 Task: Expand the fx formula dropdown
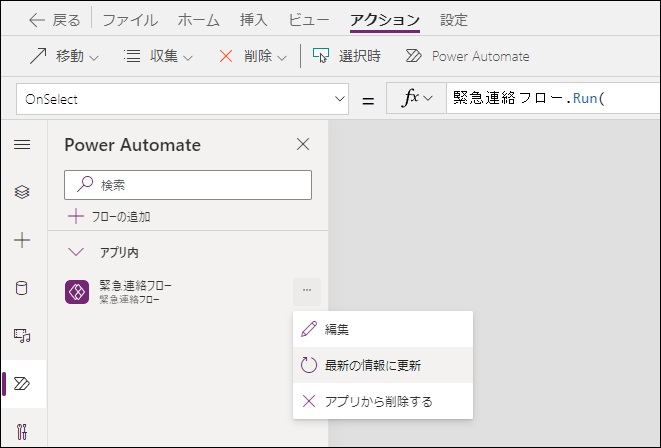click(416, 99)
